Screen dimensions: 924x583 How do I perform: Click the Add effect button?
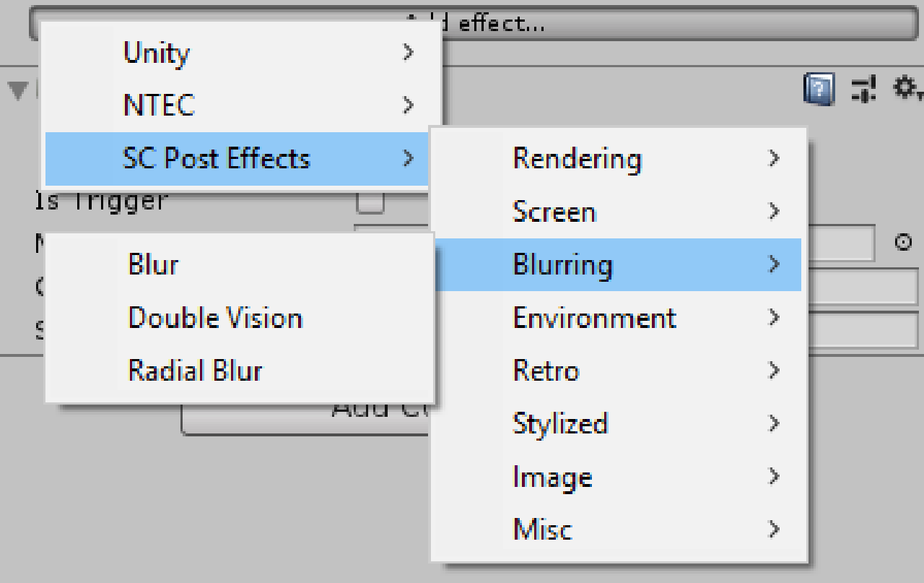pyautogui.click(x=474, y=24)
